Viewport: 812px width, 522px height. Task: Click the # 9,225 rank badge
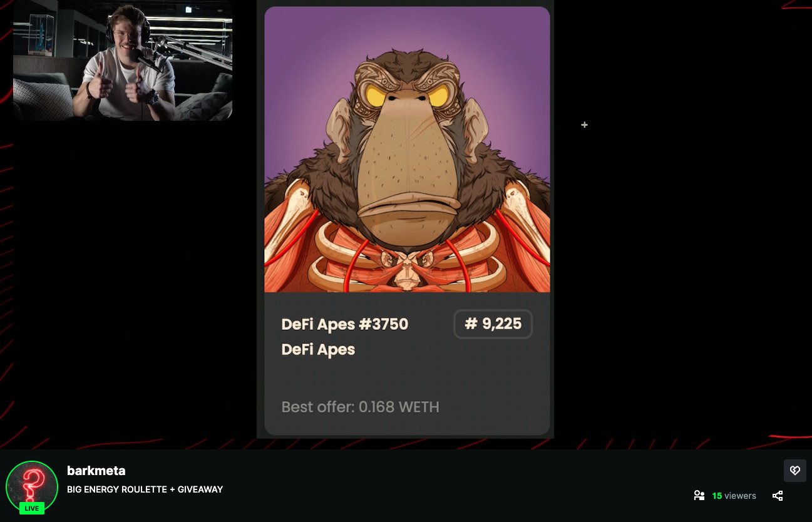493,324
